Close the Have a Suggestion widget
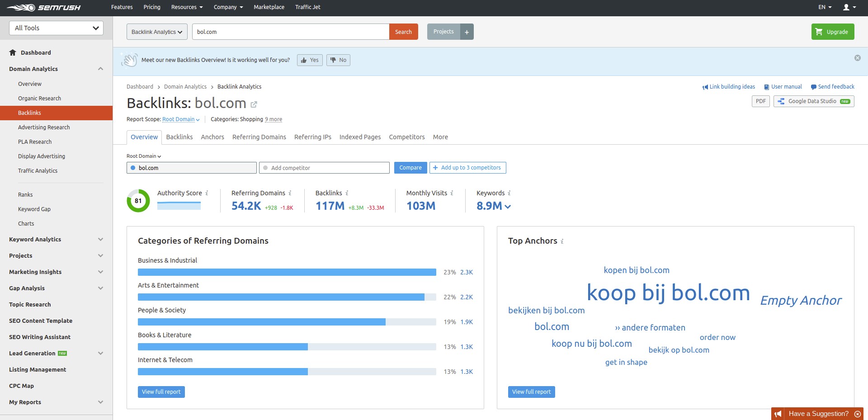Screen dimensions: 868x420 click(x=857, y=414)
